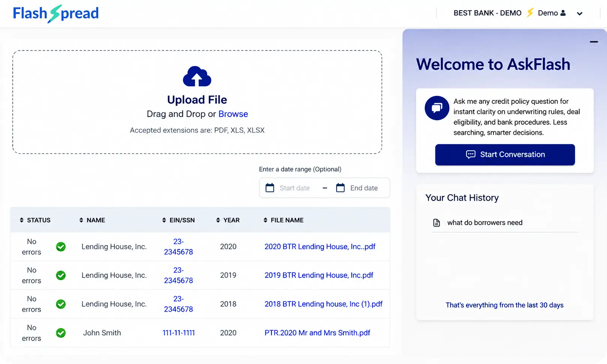Screen dimensions: 607x364
Task: Sort table by FILE NAME column
Action: click(x=283, y=220)
